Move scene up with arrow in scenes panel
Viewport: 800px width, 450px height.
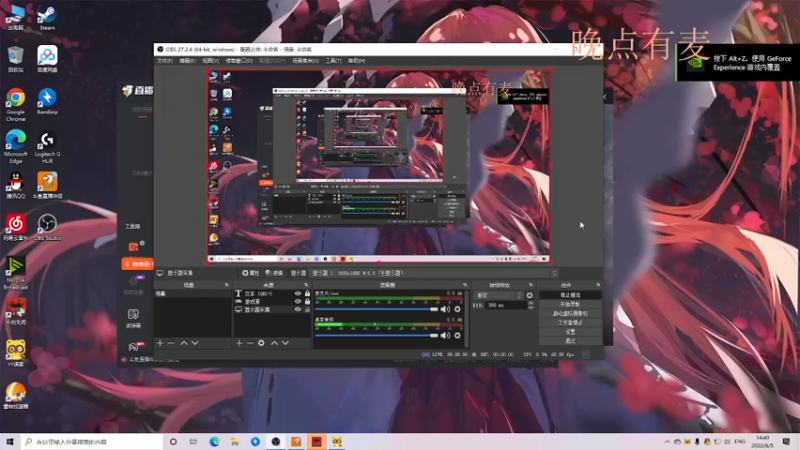(184, 343)
